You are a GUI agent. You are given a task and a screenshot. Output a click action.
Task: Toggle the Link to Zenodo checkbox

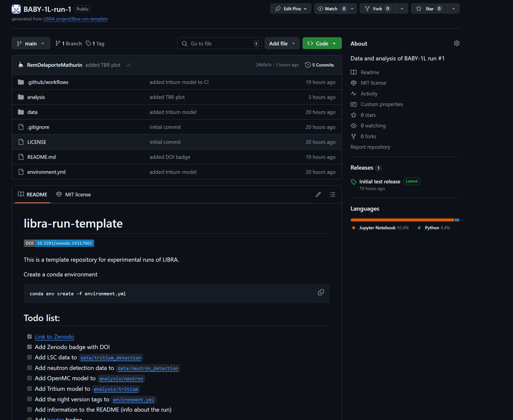[30, 337]
